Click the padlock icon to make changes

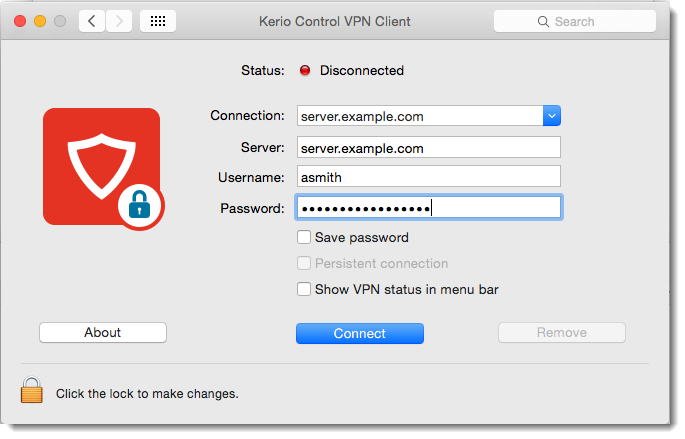[33, 390]
